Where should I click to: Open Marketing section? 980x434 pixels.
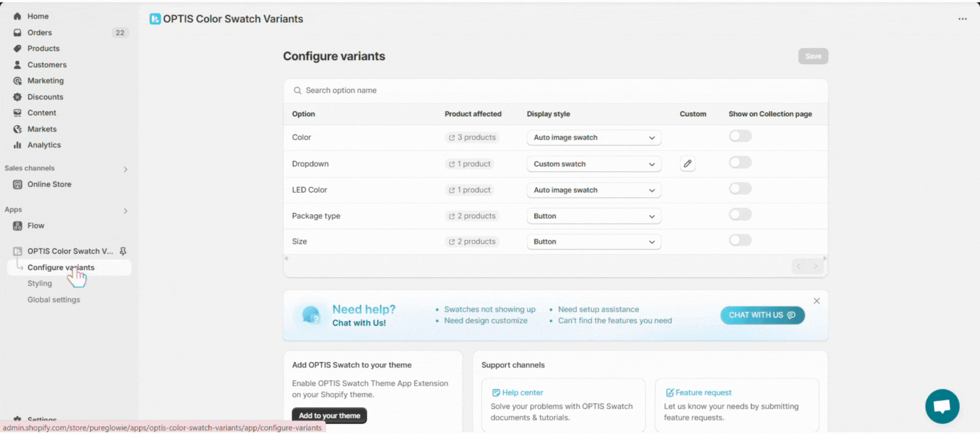point(45,80)
